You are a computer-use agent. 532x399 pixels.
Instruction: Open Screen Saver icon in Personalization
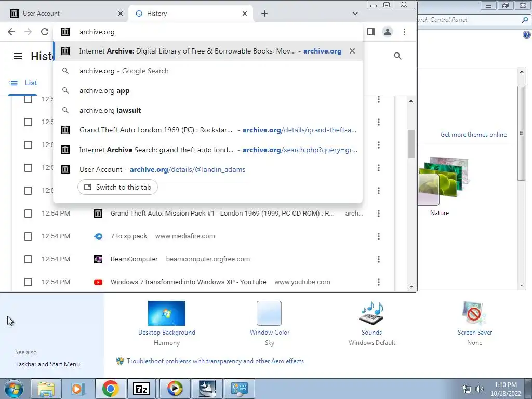[x=474, y=313]
